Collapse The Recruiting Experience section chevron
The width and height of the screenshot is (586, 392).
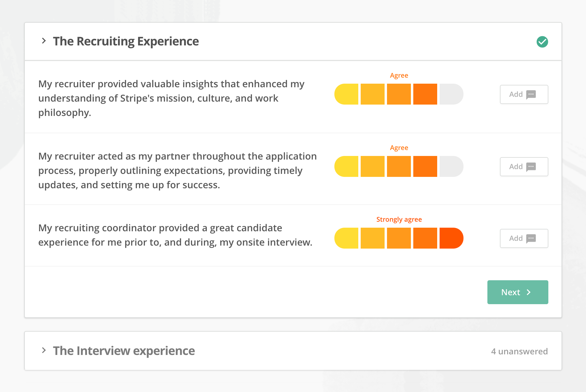click(44, 41)
